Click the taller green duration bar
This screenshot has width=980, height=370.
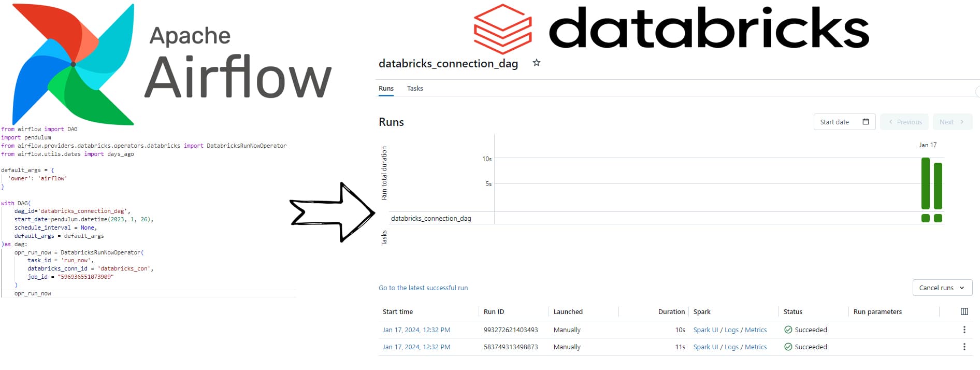tap(926, 183)
